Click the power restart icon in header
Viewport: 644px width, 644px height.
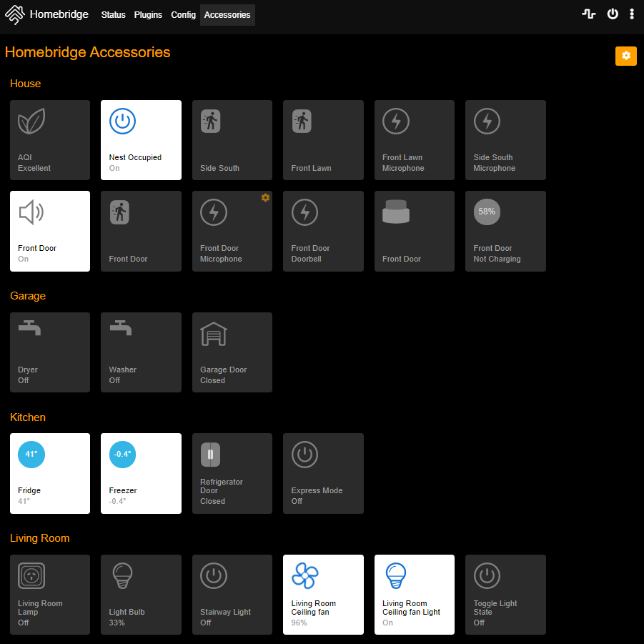click(613, 14)
